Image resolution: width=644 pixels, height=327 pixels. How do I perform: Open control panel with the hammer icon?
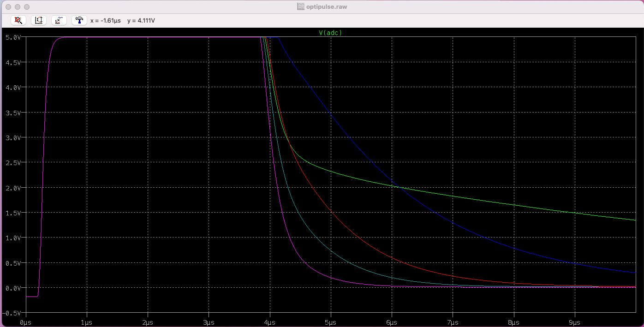click(x=79, y=20)
